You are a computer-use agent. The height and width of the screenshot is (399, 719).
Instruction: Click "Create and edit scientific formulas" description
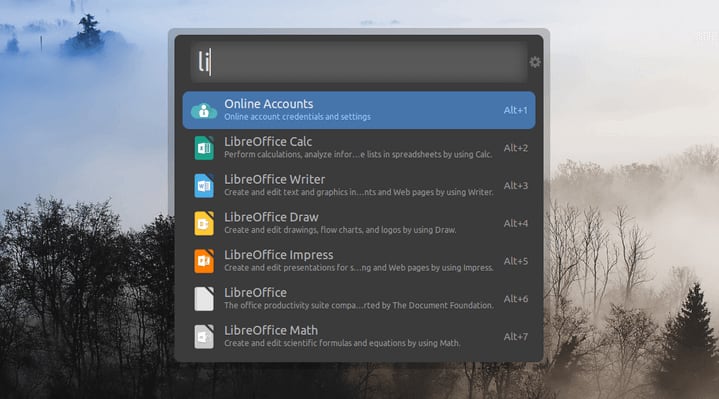coord(342,343)
